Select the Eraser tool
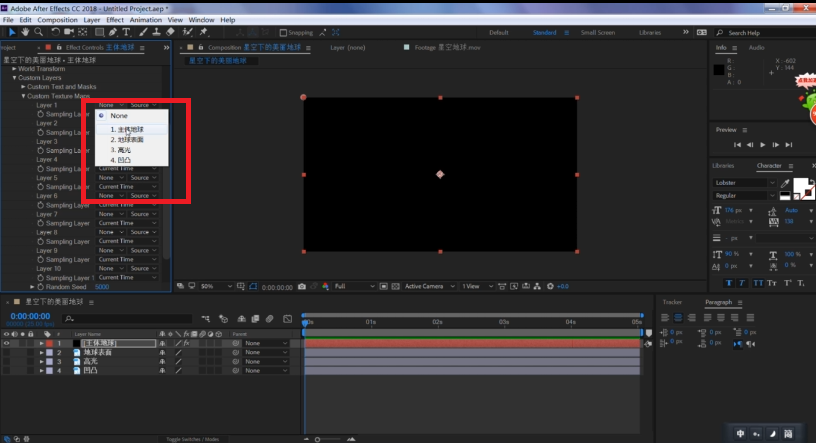Screen dimensions: 816x443 click(171, 32)
